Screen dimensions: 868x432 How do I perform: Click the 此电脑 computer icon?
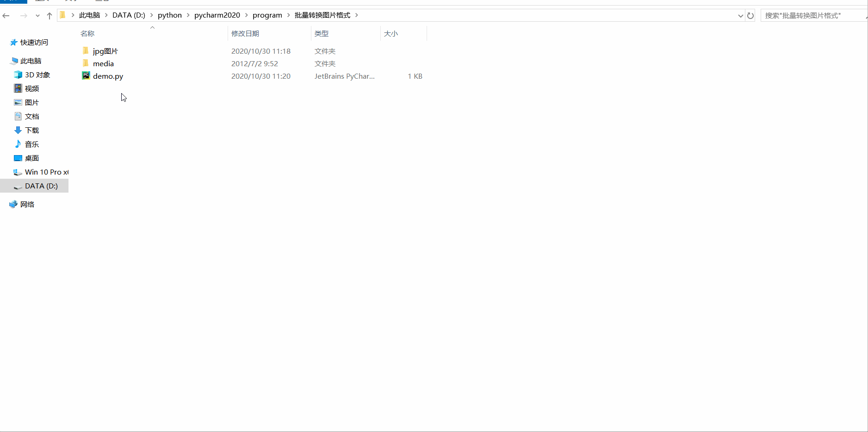point(14,61)
